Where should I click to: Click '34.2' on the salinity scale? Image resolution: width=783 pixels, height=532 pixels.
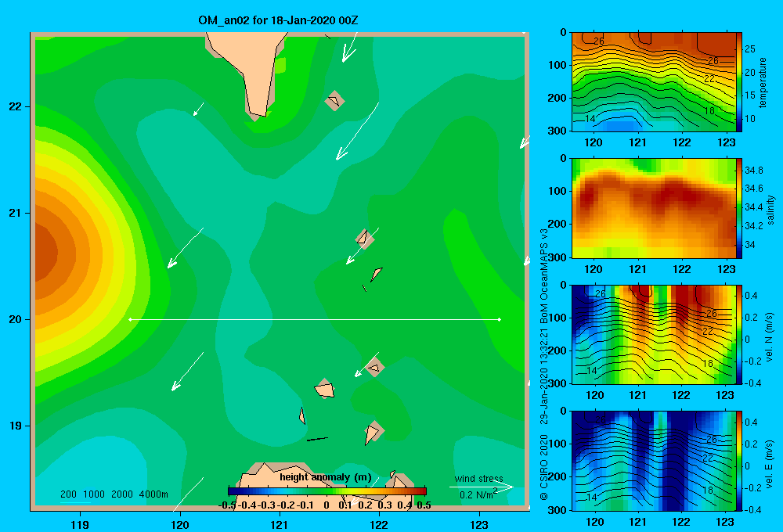pos(753,226)
